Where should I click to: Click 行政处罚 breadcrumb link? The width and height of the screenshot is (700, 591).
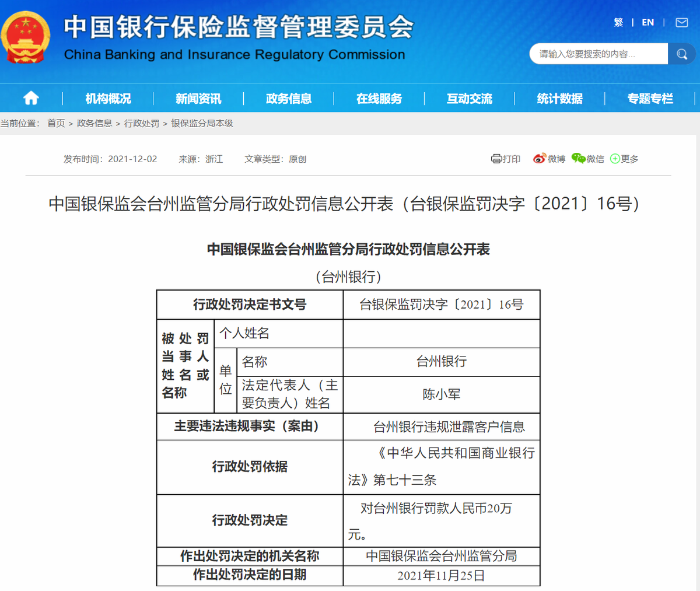pyautogui.click(x=142, y=123)
